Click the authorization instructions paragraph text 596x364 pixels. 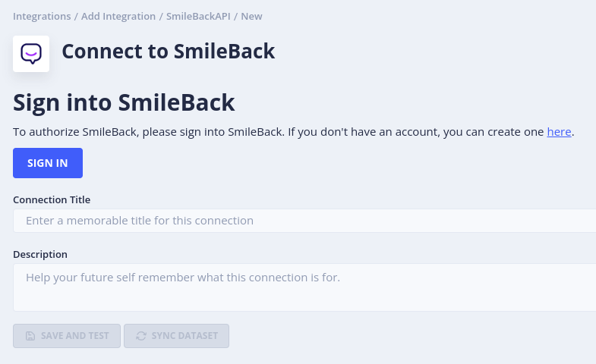coord(273,132)
